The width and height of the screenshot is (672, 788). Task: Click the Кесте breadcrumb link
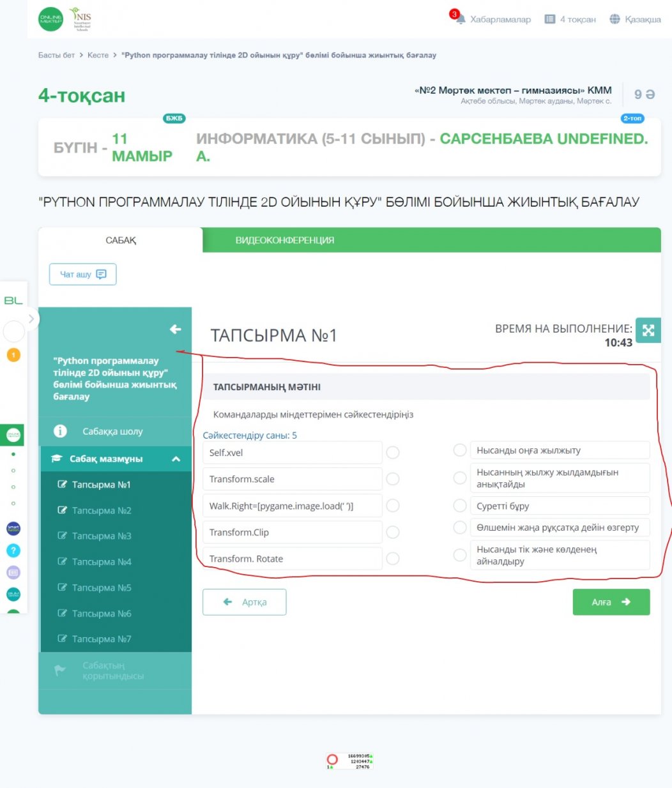coord(98,55)
